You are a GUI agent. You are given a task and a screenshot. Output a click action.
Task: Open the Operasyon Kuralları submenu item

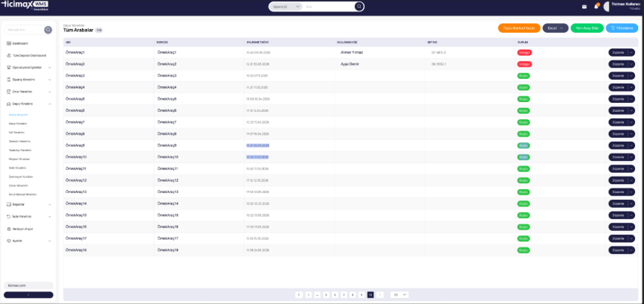[21, 177]
